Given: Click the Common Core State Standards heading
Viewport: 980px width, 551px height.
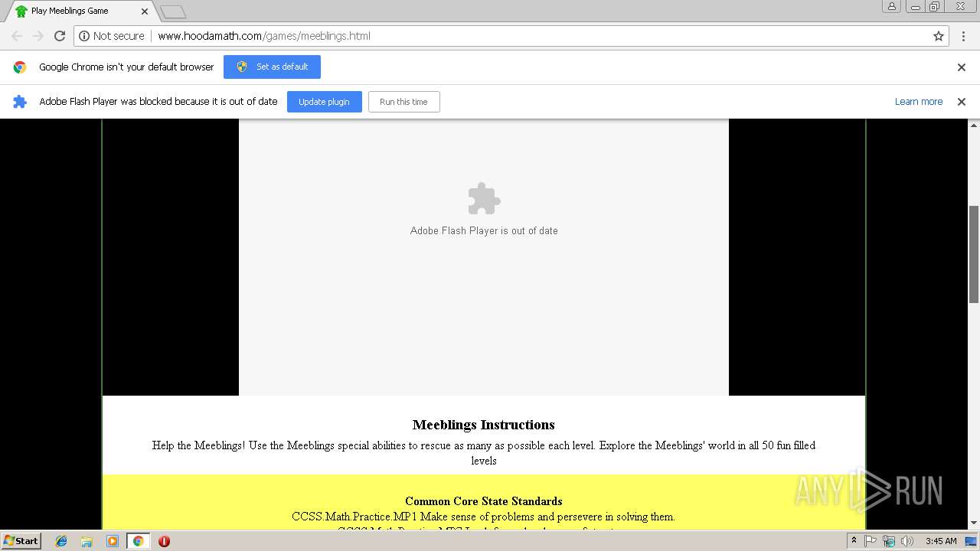Looking at the screenshot, I should tap(484, 501).
